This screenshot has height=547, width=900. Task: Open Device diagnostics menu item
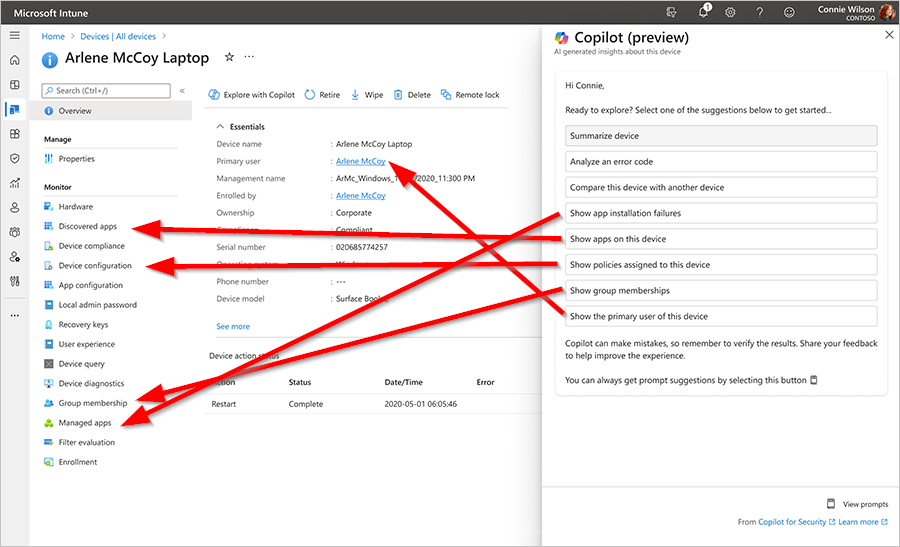(x=84, y=383)
